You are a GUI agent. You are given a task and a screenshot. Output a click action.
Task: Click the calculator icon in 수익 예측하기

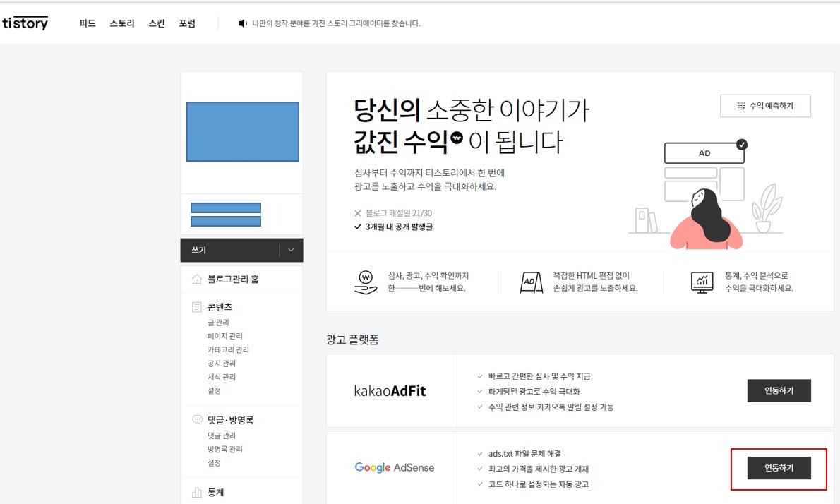(741, 106)
